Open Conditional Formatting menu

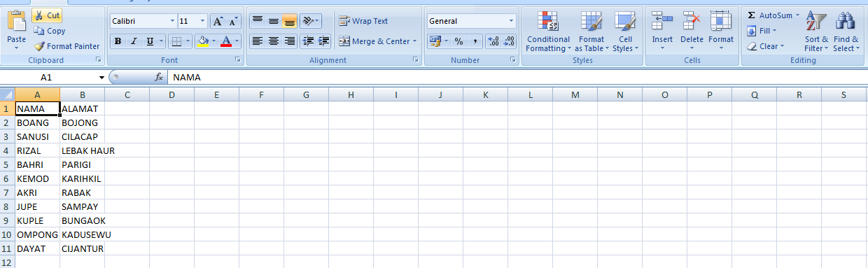548,31
